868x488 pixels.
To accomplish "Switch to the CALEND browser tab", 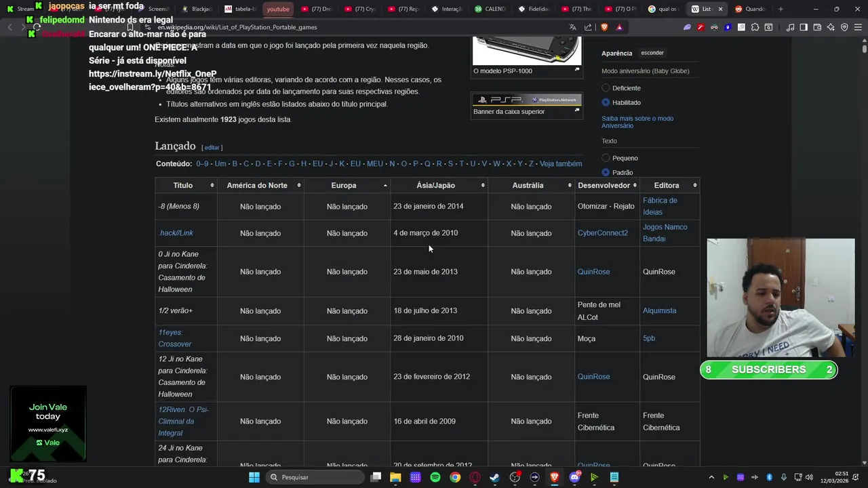I will point(490,9).
